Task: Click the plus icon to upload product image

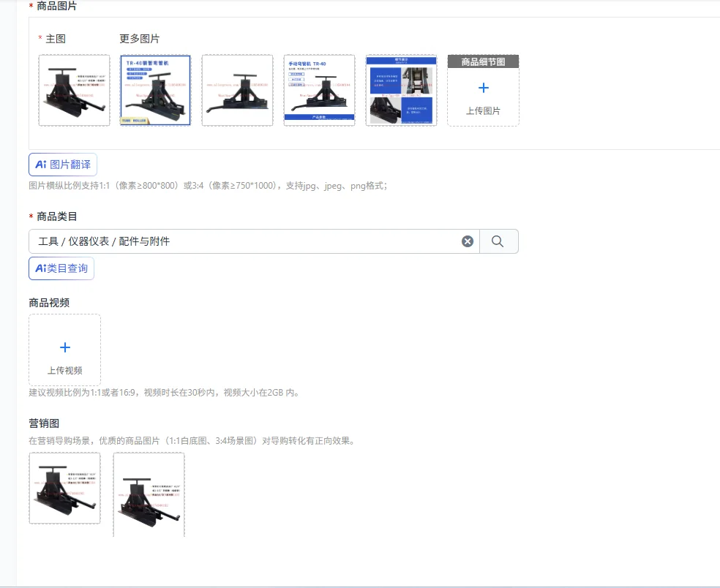Action: click(x=484, y=88)
